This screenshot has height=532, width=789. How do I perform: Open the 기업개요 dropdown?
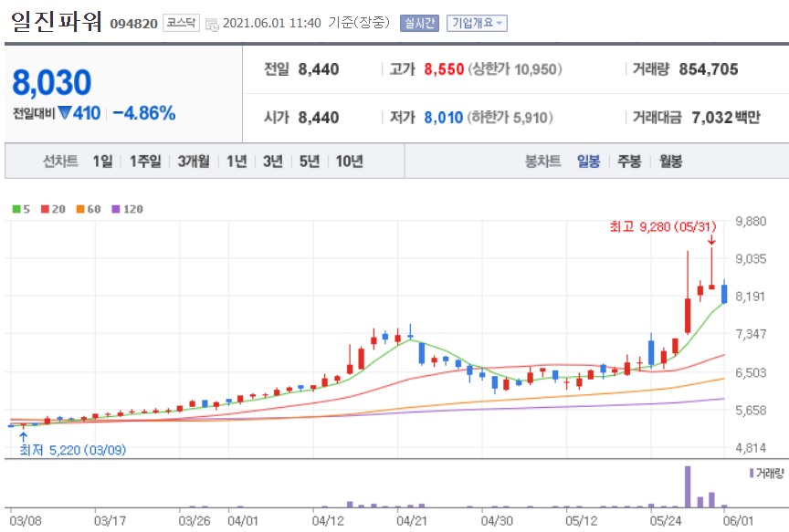(x=477, y=23)
